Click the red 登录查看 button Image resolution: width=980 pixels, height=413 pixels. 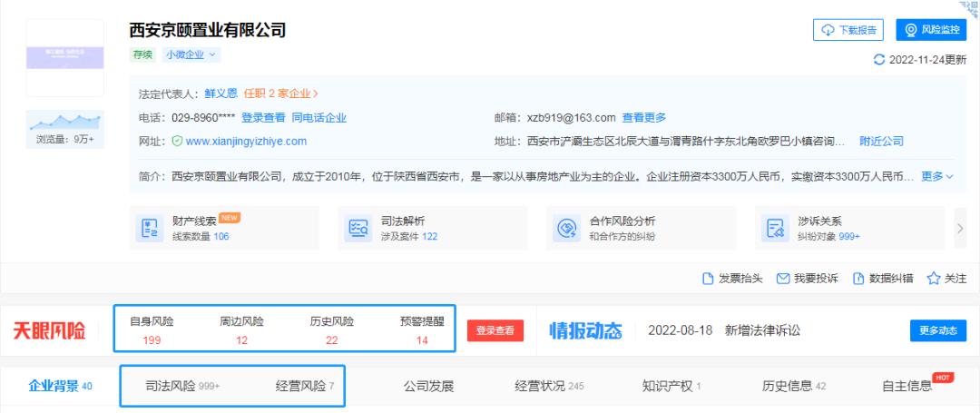point(495,330)
